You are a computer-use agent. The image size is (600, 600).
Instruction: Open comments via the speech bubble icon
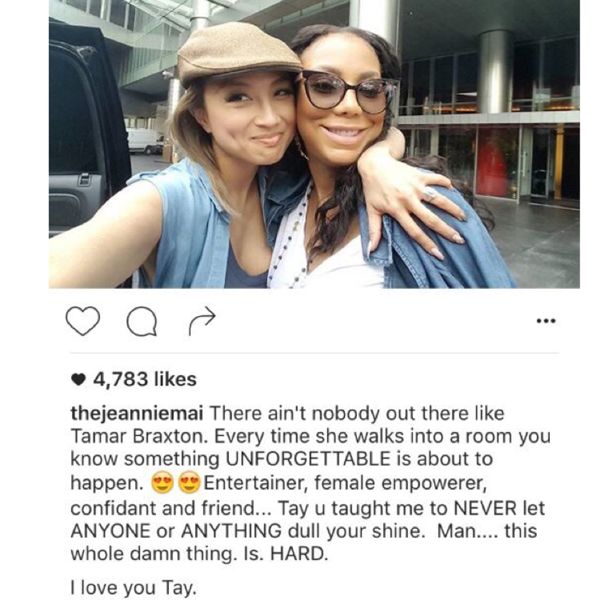(142, 321)
